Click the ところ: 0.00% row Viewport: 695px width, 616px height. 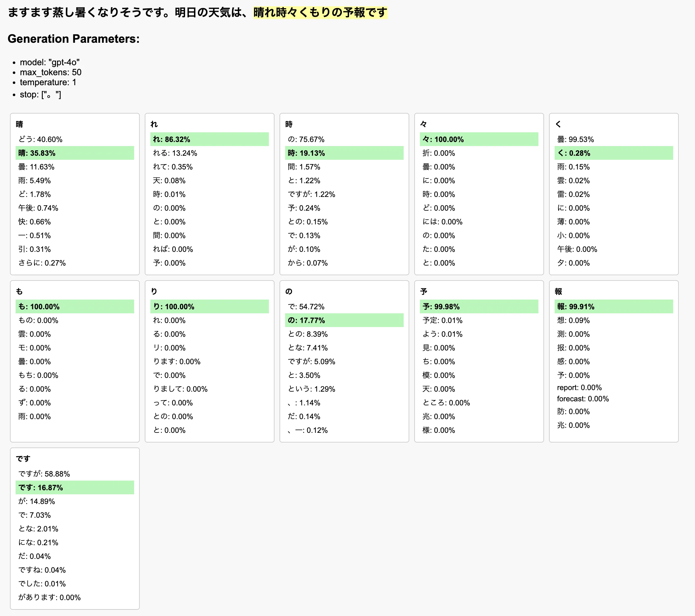click(479, 402)
